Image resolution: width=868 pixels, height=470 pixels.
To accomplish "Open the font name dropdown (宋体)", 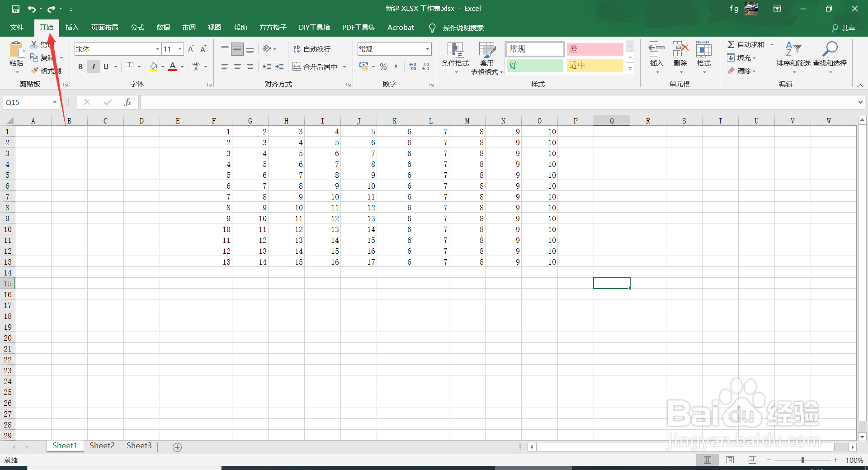I will point(157,49).
